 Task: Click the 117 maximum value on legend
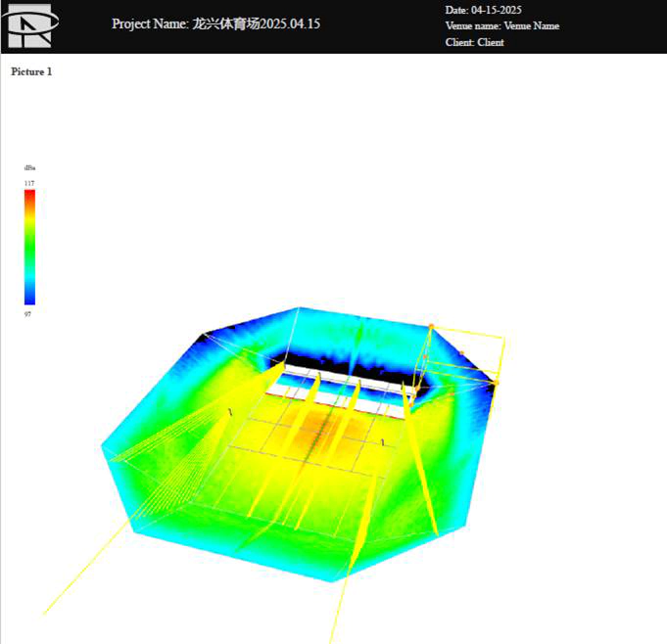coord(28,182)
